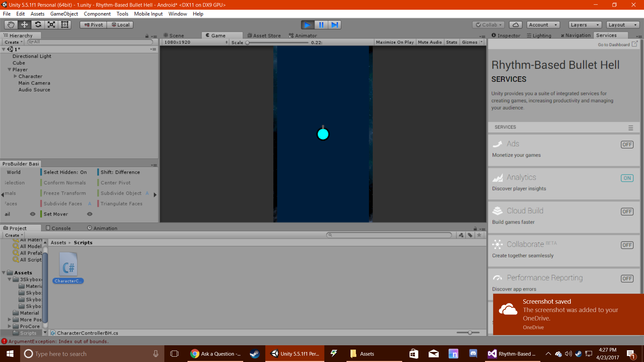Viewport: 644px width, 362px height.
Task: Step one frame forward
Action: click(x=334, y=25)
